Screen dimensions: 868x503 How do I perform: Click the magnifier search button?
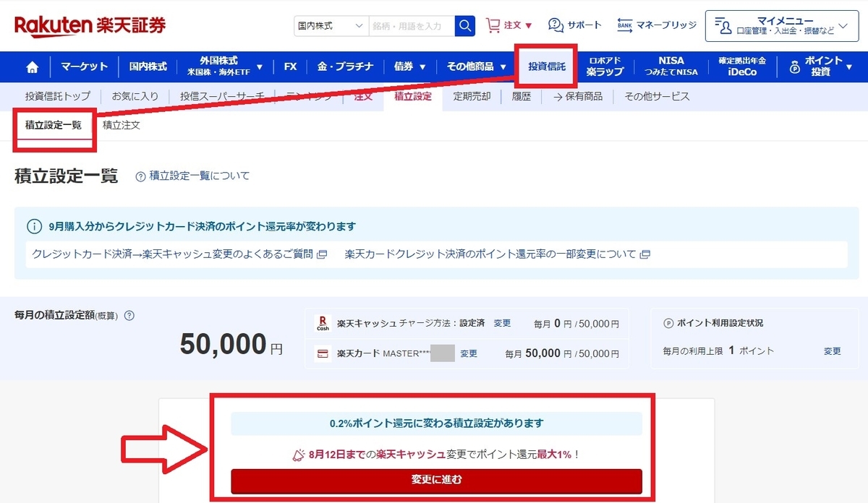tap(465, 25)
